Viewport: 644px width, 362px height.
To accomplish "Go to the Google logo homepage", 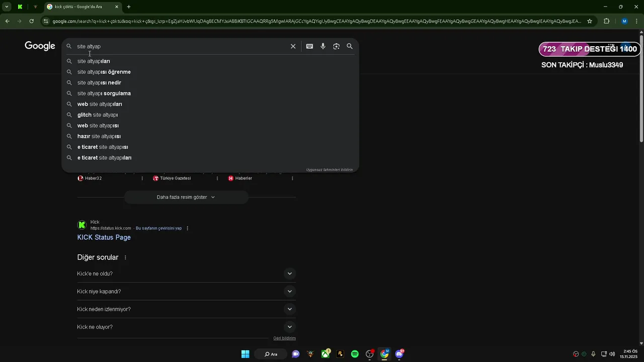I will click(x=40, y=46).
